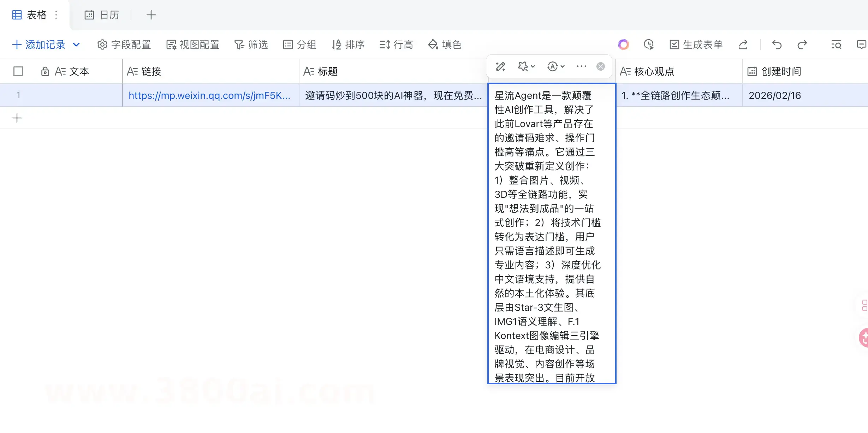Open the 填色 fill color tool
Image resolution: width=868 pixels, height=433 pixels.
click(445, 45)
